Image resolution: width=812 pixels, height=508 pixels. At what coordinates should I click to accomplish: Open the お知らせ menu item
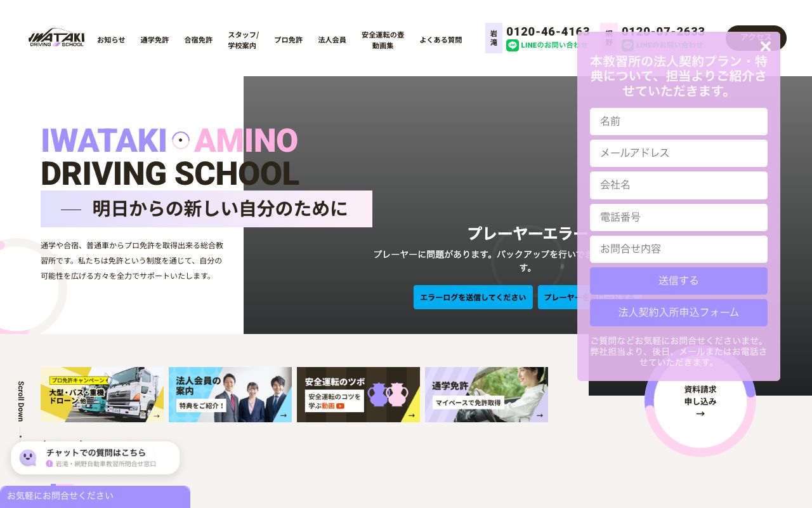click(111, 39)
